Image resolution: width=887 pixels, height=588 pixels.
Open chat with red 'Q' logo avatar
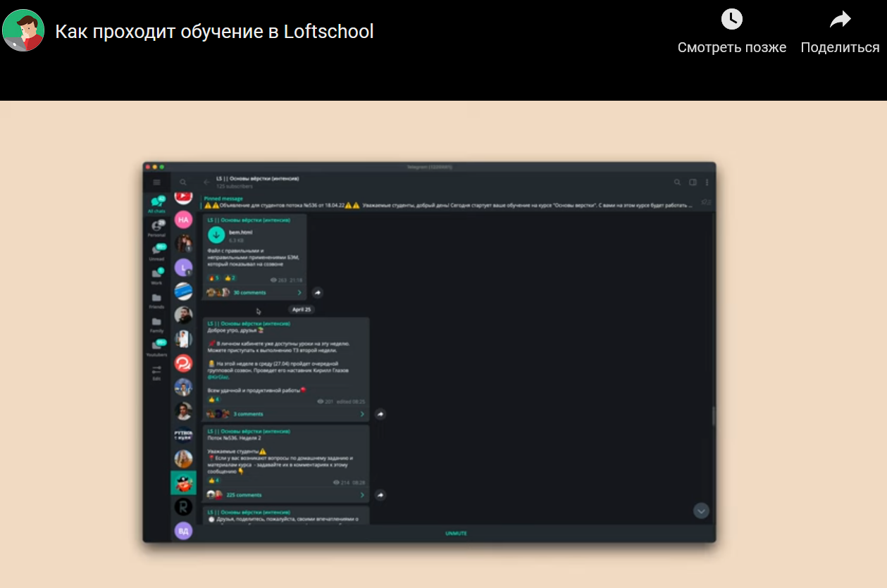pos(183,363)
